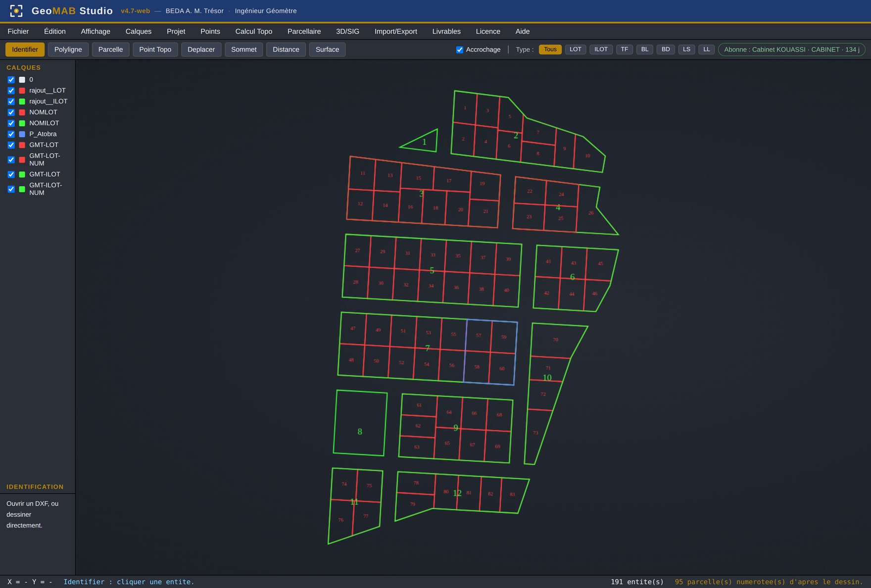This screenshot has height=588, width=871.
Task: Activate the Deplacer tool
Action: (201, 49)
